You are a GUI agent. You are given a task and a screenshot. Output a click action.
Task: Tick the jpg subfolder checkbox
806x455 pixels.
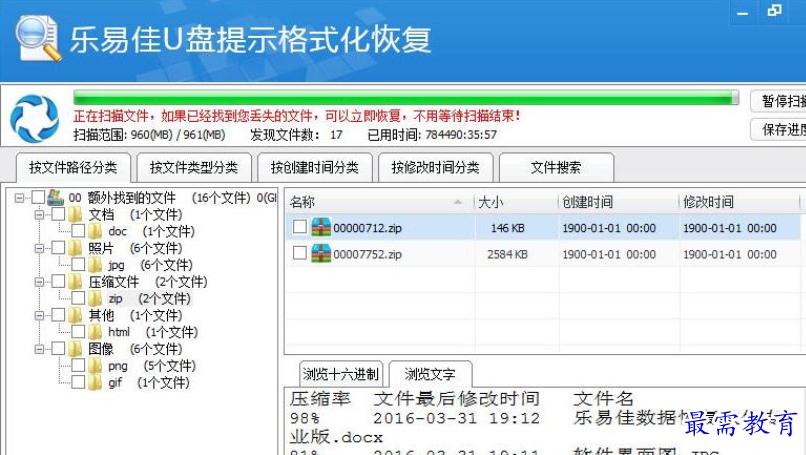pos(78,265)
